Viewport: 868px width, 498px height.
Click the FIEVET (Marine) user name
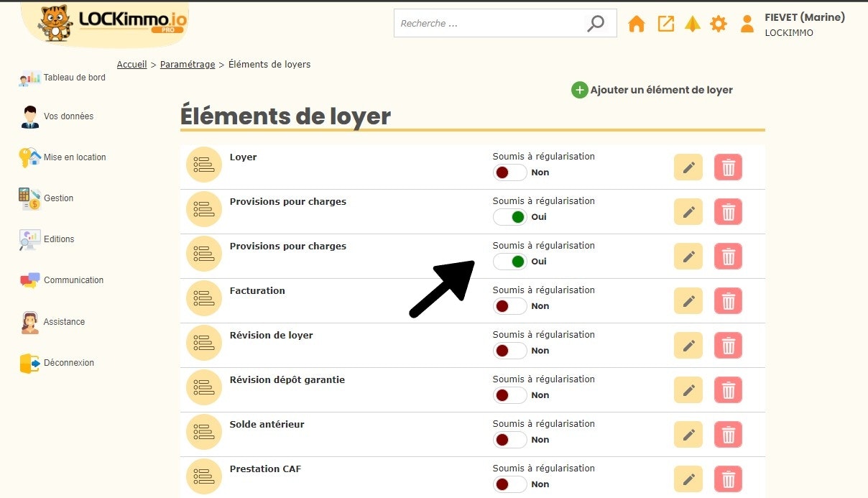(805, 17)
